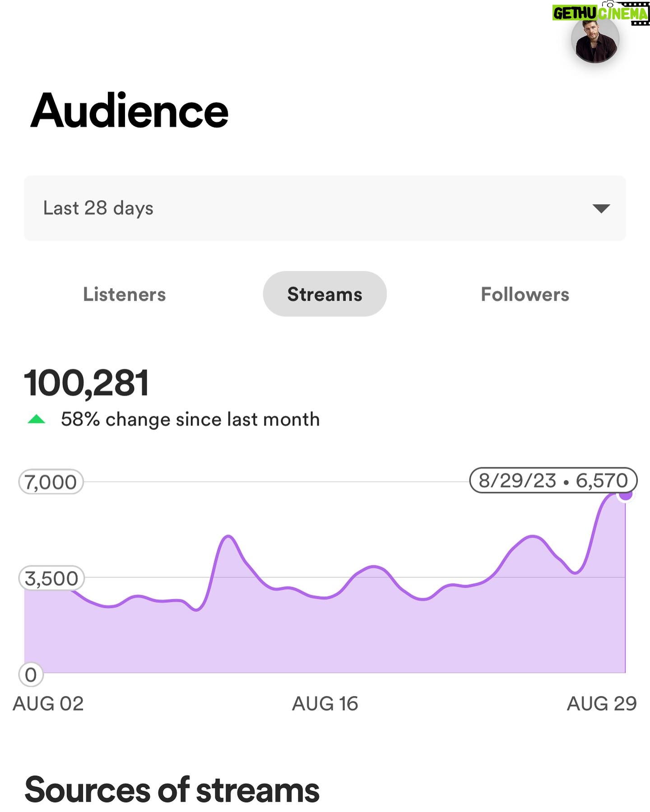Switch to the Listeners tab
This screenshot has width=650, height=812.
[x=124, y=294]
